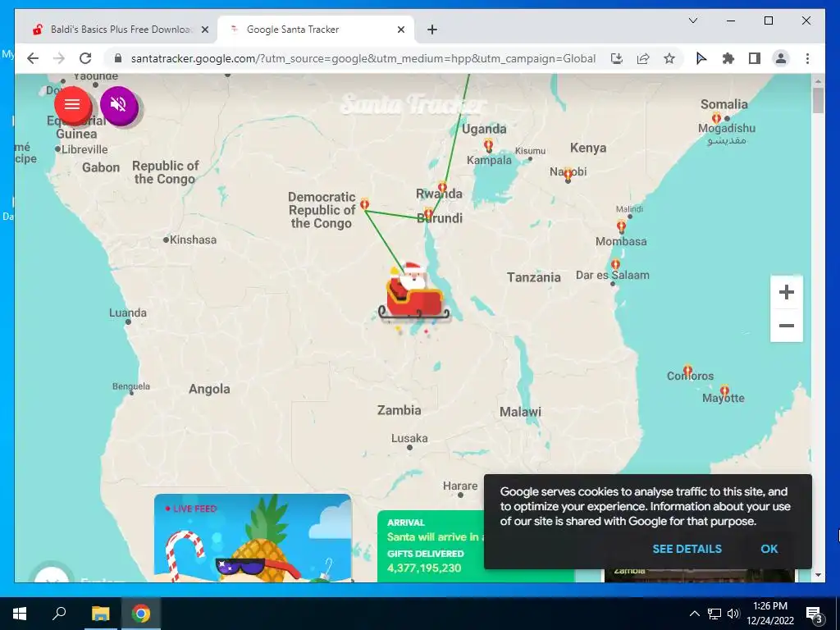Screen dimensions: 840x630
Task: Share this page icon
Action: tap(643, 58)
